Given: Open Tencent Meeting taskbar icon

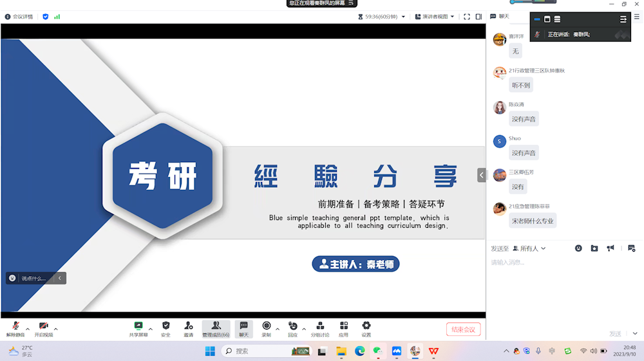Looking at the screenshot, I should click(396, 351).
